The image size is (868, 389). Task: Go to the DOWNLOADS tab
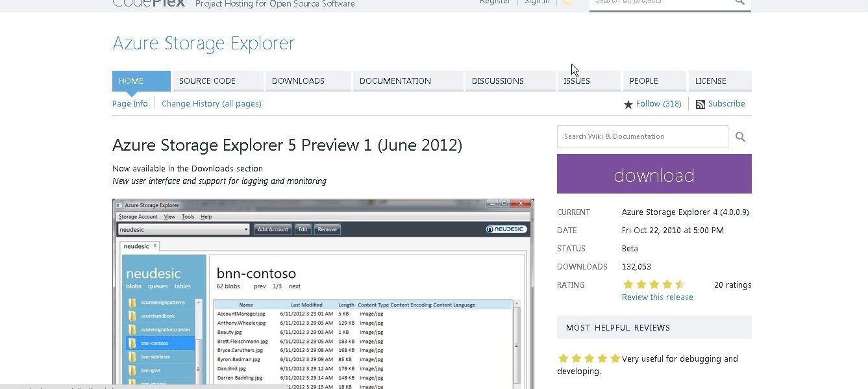(308, 81)
